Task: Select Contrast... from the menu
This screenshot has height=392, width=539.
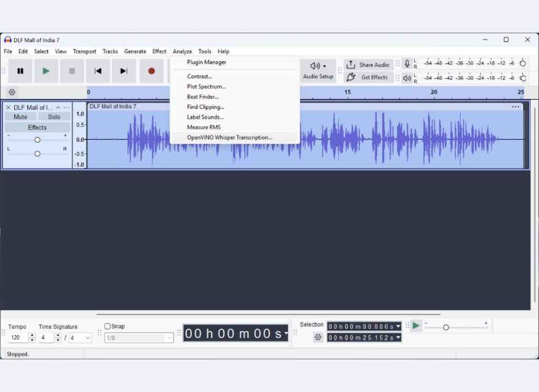Action: pos(235,77)
